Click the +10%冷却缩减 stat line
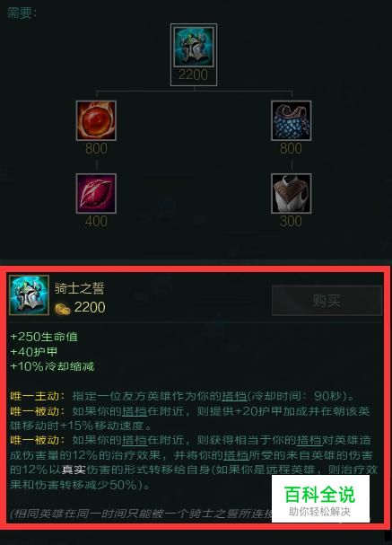This screenshot has width=392, height=545. coord(52,366)
